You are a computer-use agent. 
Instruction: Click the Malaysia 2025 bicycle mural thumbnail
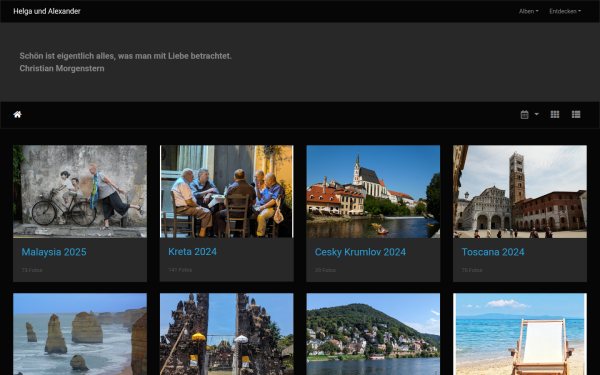(80, 191)
